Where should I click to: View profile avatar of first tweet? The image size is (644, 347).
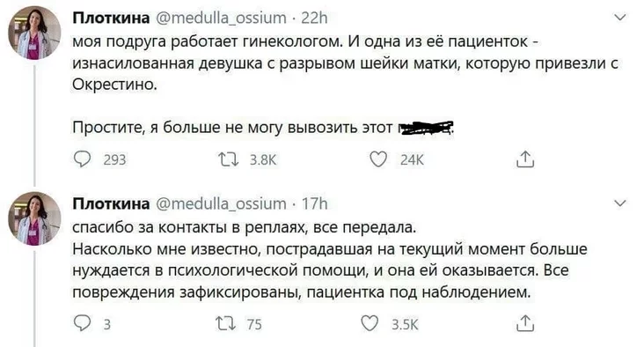(34, 33)
